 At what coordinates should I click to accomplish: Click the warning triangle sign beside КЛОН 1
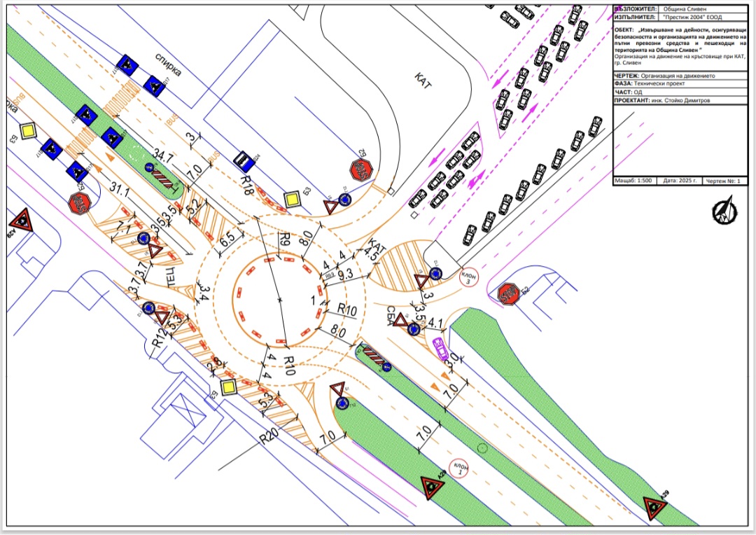click(x=429, y=486)
